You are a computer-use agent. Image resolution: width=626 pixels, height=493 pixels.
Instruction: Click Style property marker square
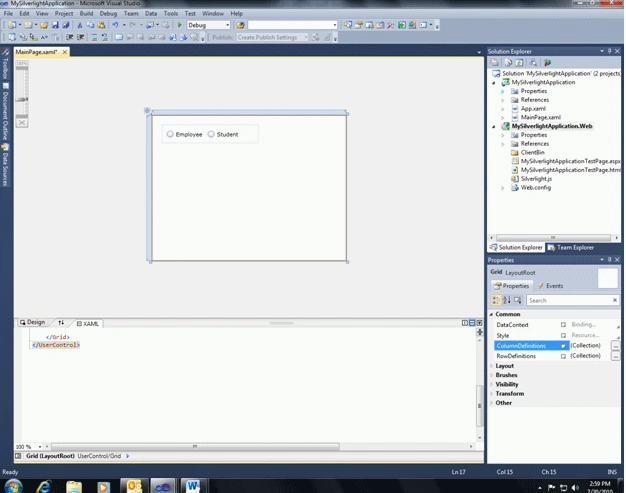click(563, 335)
